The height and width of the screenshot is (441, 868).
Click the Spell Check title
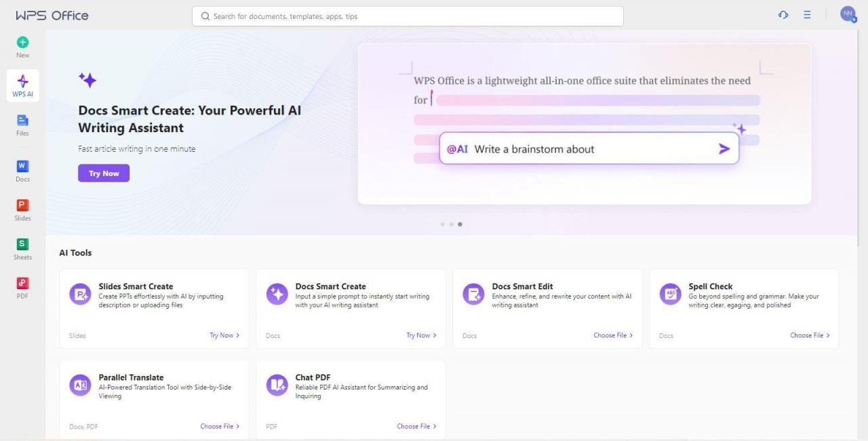click(x=711, y=287)
